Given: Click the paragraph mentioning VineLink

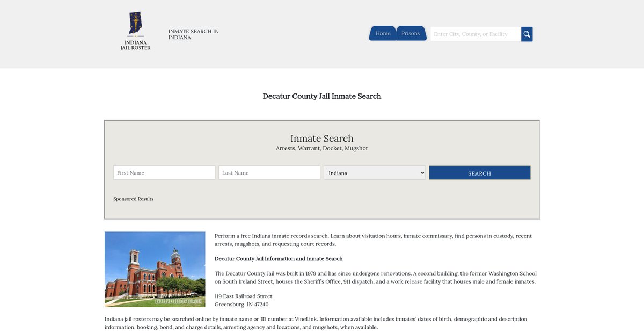Looking at the screenshot, I should [316, 323].
